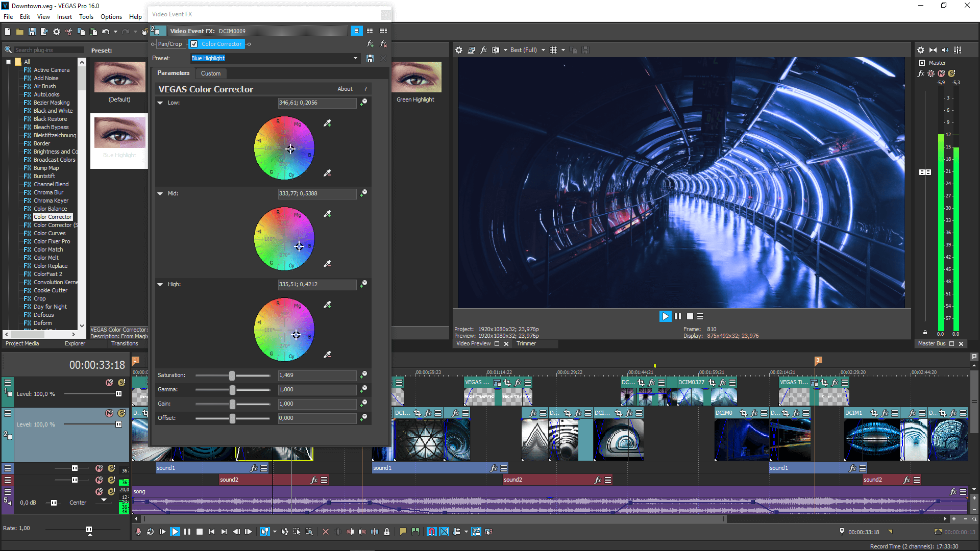Click the About button in VEGAS Color Corrector
980x551 pixels.
[x=344, y=88]
